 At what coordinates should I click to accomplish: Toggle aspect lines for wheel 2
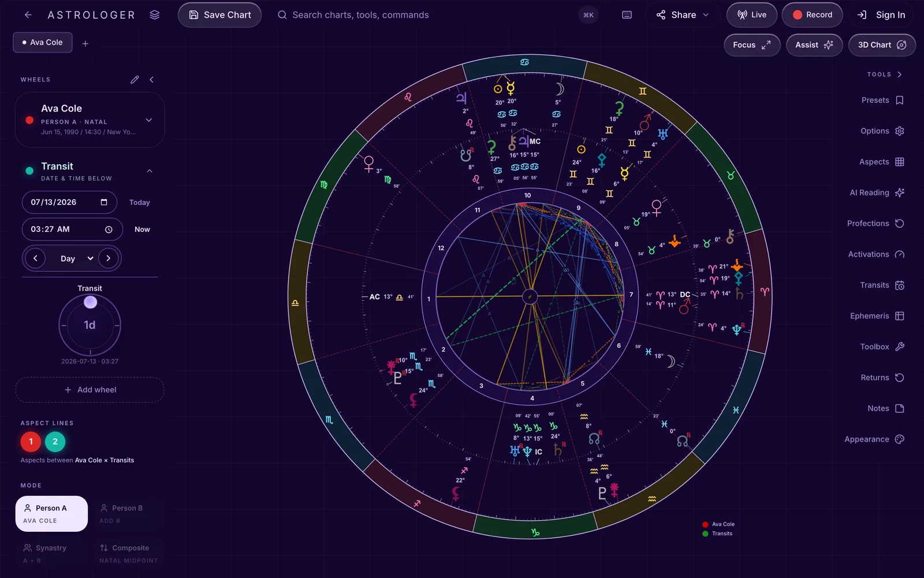point(55,442)
